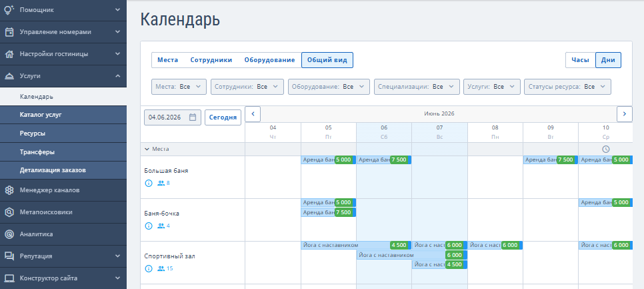Click the 06 Сб day header
This screenshot has height=289, width=644.
coord(384,132)
